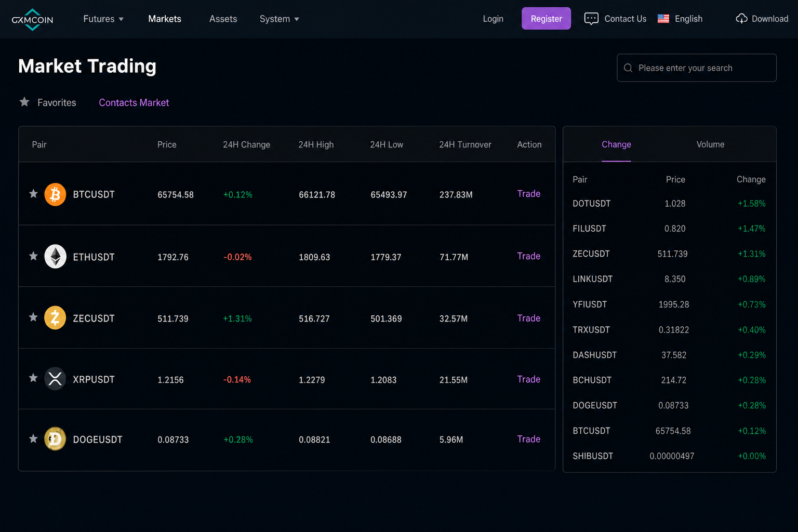Expand the Futures dropdown menu
Image resolution: width=798 pixels, height=532 pixels.
click(x=103, y=19)
